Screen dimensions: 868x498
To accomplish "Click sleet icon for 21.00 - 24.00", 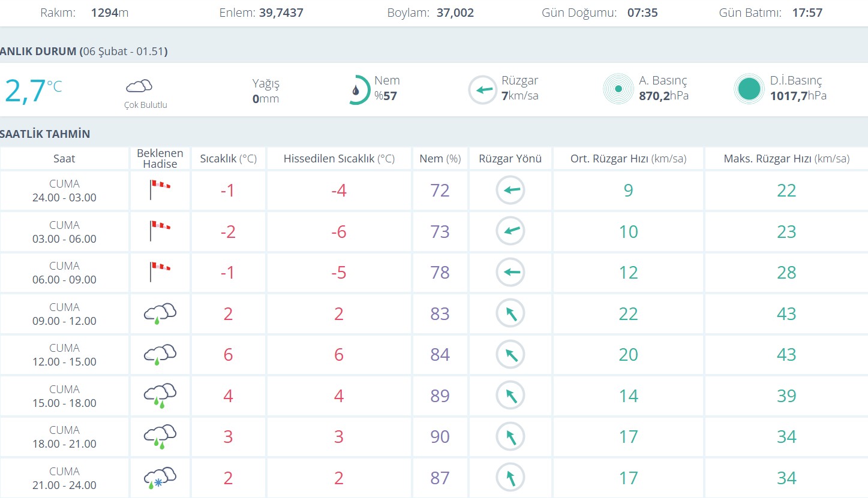I will click(x=160, y=478).
